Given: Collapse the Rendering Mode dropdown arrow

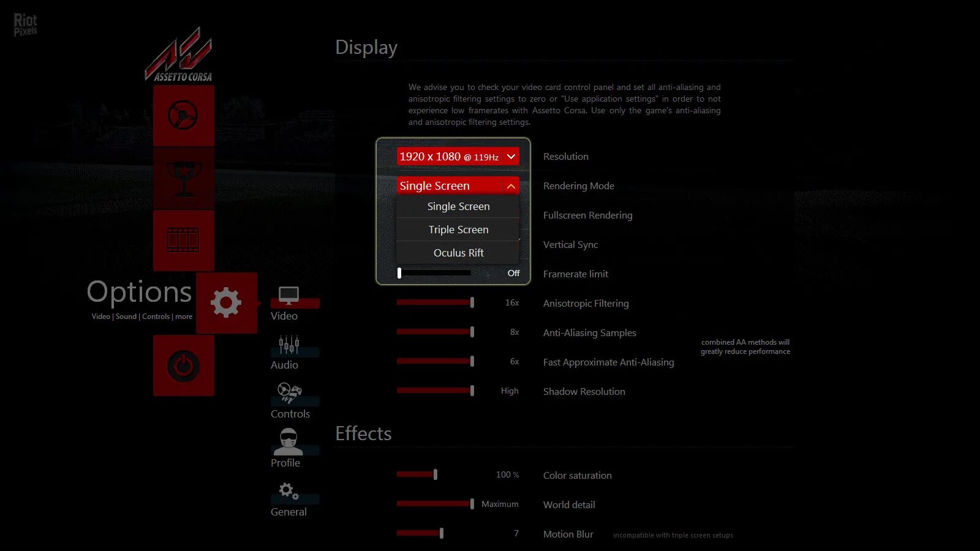Looking at the screenshot, I should coord(511,186).
